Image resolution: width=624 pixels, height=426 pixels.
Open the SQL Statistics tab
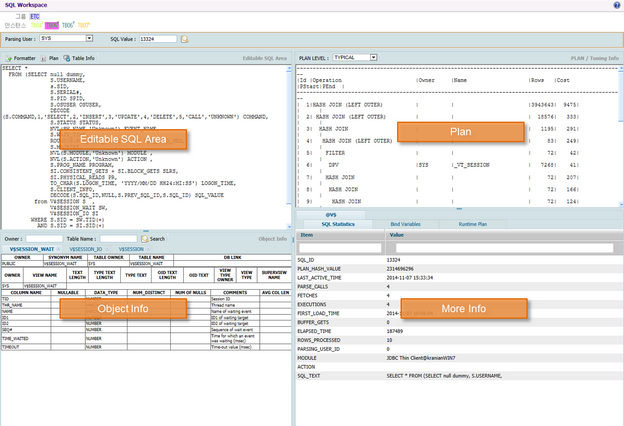(338, 224)
